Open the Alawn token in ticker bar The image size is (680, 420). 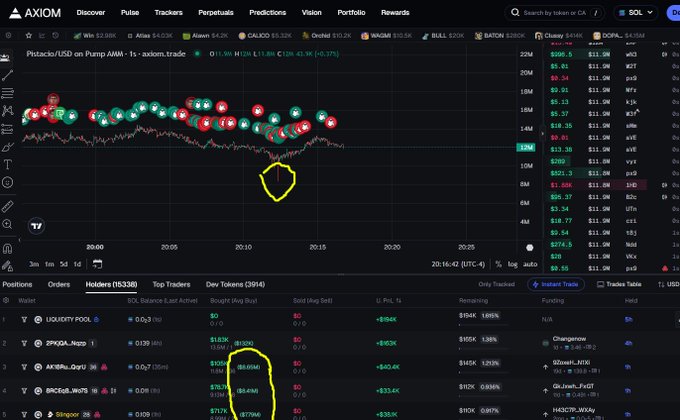click(x=206, y=36)
